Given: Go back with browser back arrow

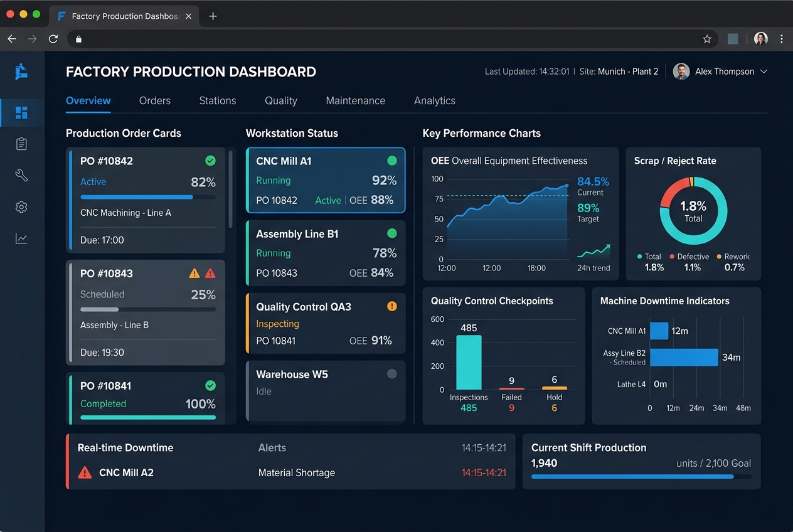Looking at the screenshot, I should tap(12, 39).
